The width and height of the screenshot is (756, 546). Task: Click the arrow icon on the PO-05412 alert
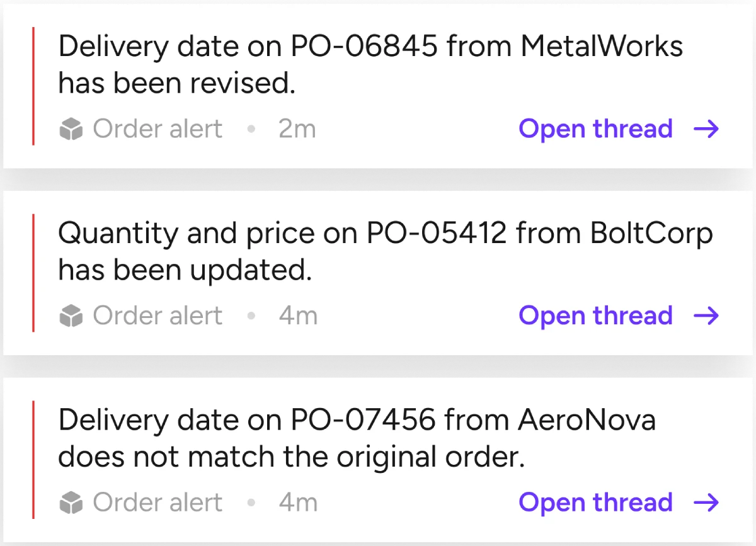tap(706, 316)
